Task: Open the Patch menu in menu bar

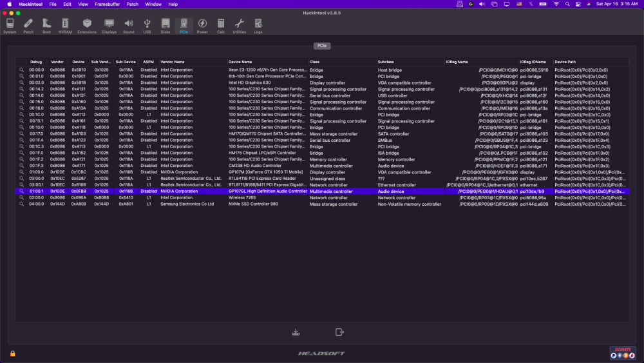Action: click(132, 4)
